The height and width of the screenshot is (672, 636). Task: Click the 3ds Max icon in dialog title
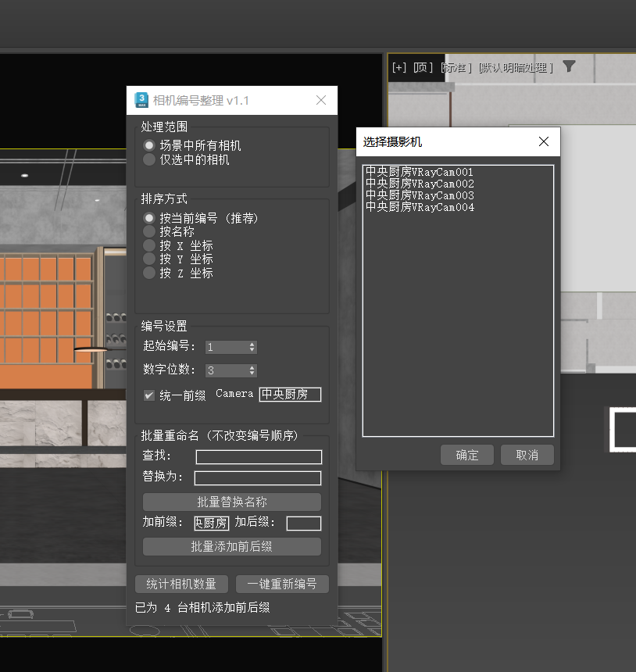141,100
